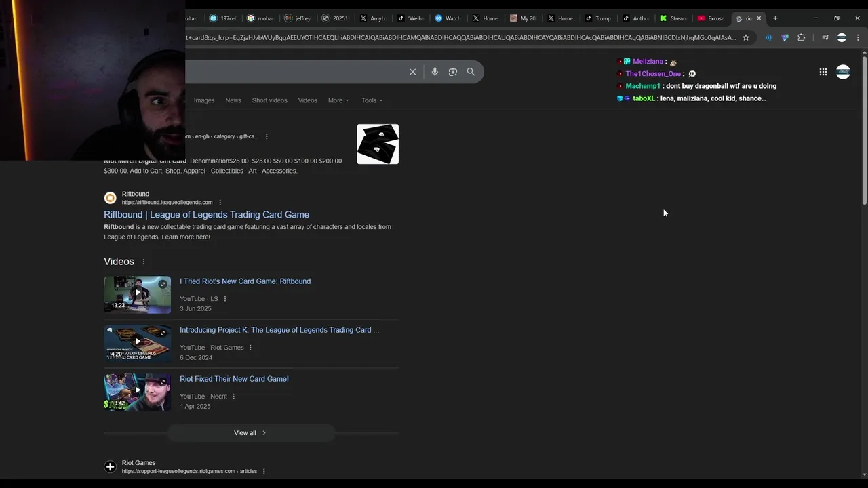Open options for the Necrit video result
Viewport: 868px width, 488px height.
pyautogui.click(x=234, y=396)
